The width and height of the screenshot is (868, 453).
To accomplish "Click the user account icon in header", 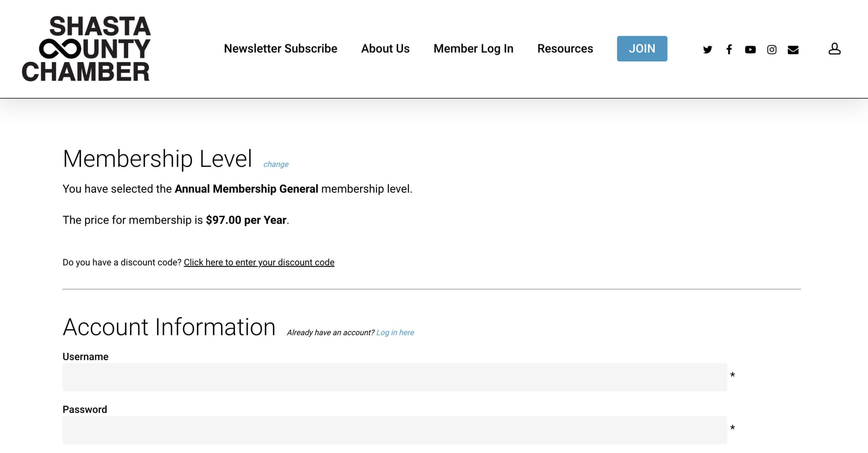I will click(x=834, y=48).
